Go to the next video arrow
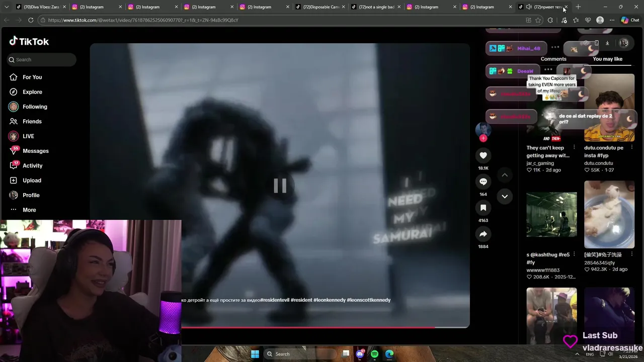The height and width of the screenshot is (362, 644). pos(505,196)
